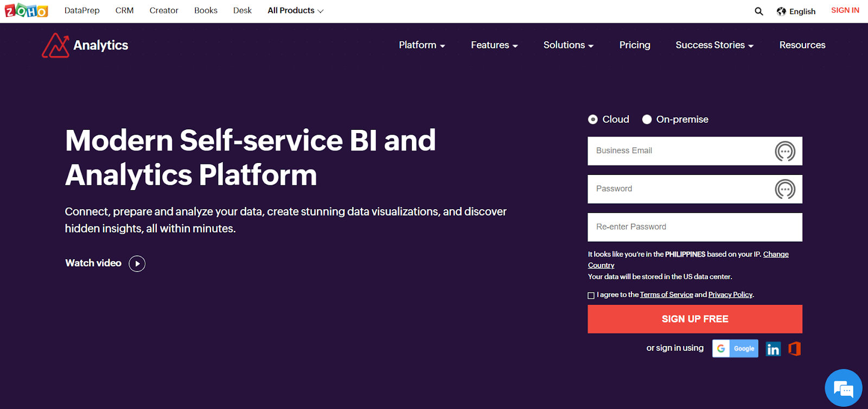The height and width of the screenshot is (409, 868).
Task: Expand the Success Stories menu
Action: [714, 45]
